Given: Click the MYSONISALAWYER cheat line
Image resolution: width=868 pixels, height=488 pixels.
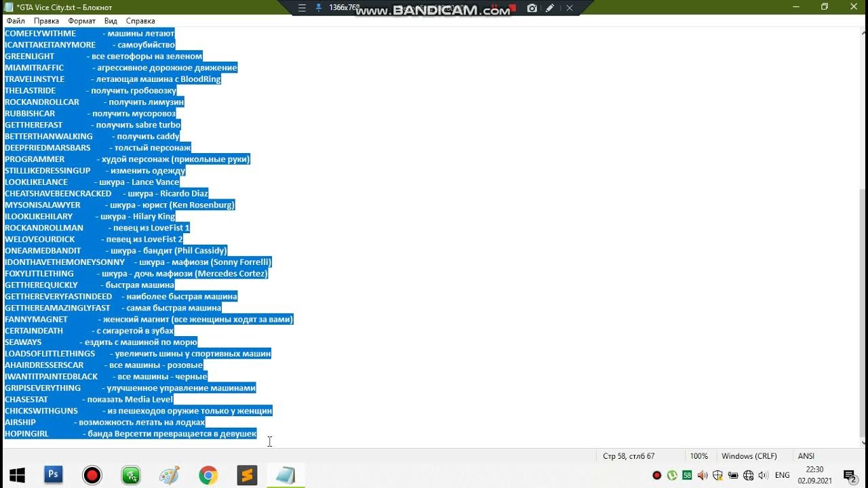Looking at the screenshot, I should 120,205.
